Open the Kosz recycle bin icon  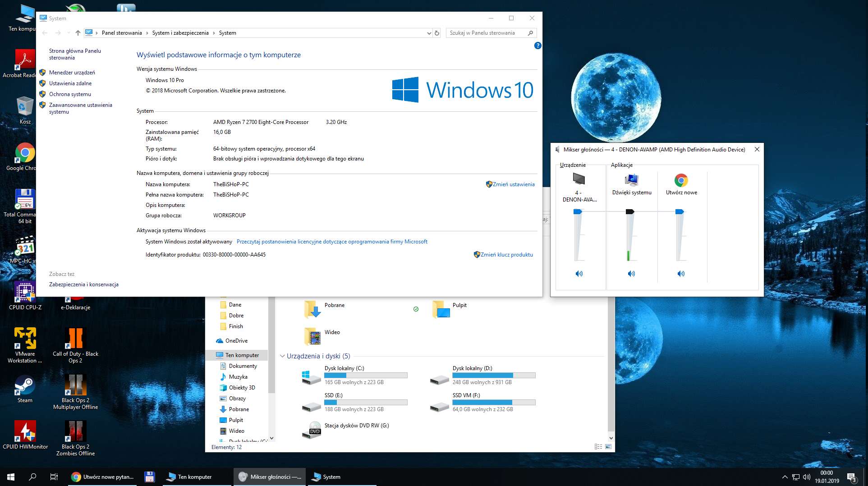pyautogui.click(x=25, y=110)
